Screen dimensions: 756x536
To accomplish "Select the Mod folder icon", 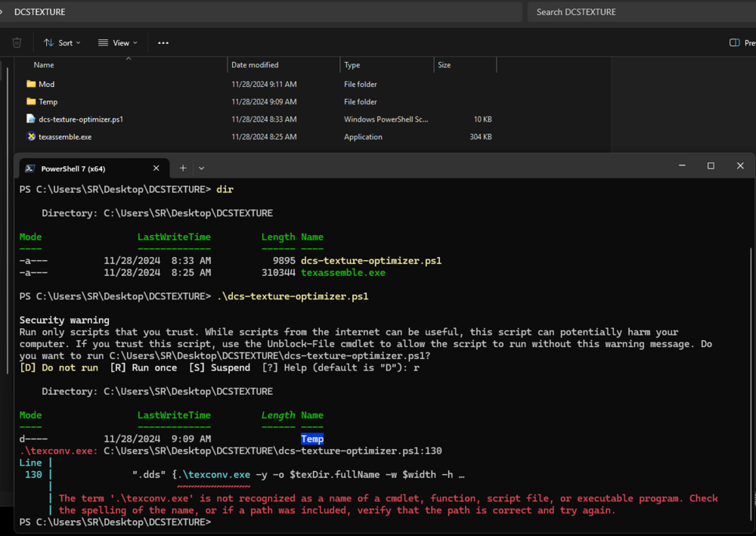I will click(x=31, y=84).
